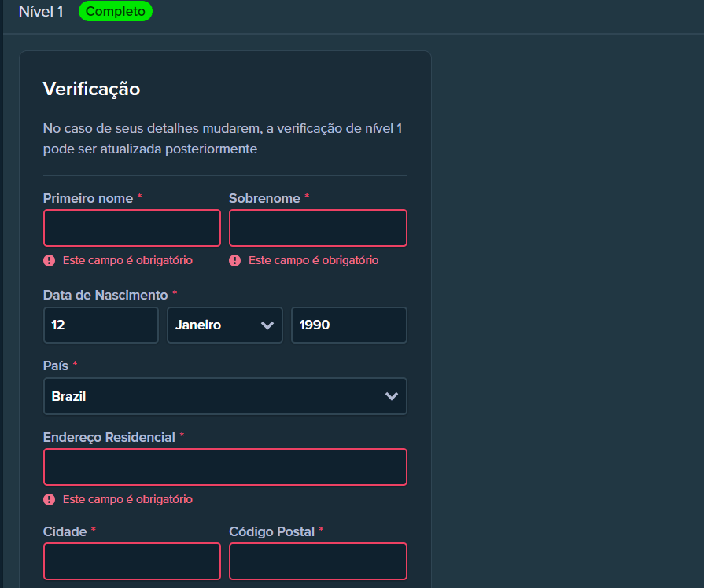Viewport: 704px width, 588px height.
Task: Click the Cidade input field
Action: tap(132, 561)
